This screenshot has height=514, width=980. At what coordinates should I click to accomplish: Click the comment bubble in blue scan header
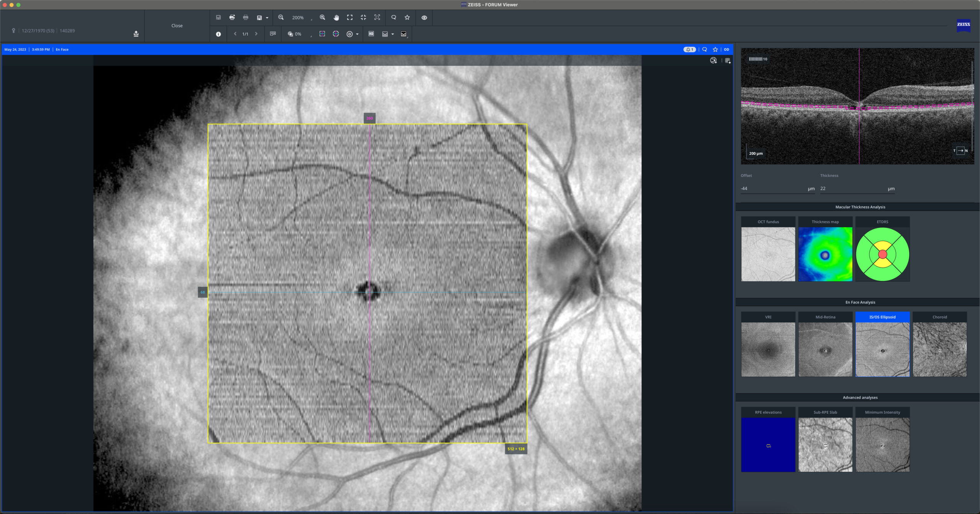point(704,49)
